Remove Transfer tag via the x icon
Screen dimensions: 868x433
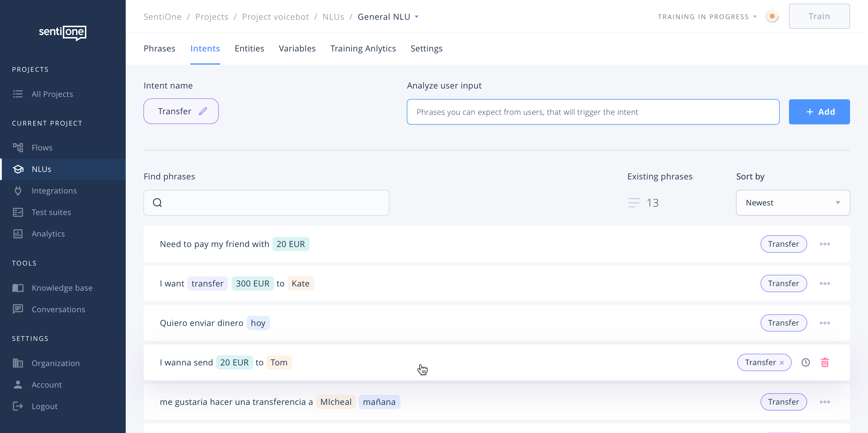(x=782, y=363)
